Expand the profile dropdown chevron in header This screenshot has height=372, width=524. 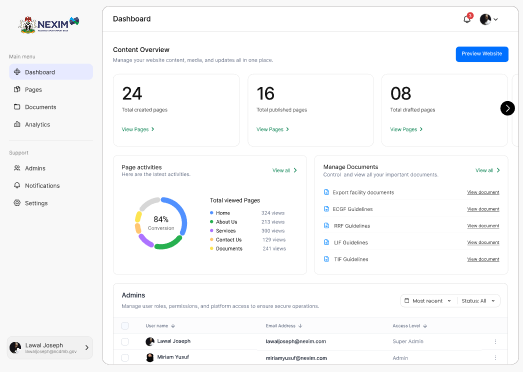click(496, 19)
